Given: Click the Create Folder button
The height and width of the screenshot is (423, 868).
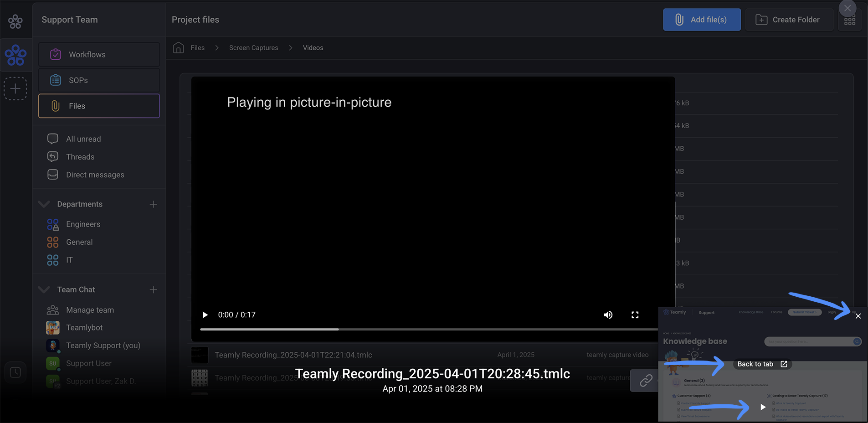Looking at the screenshot, I should pos(789,20).
